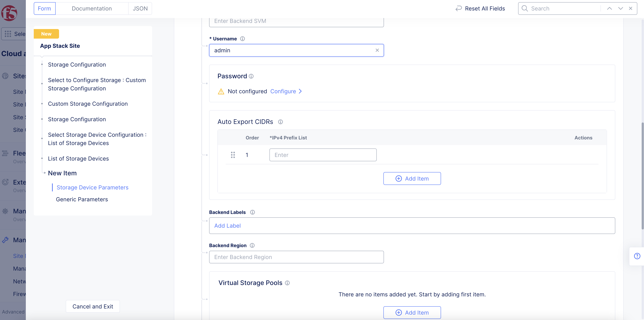The image size is (644, 320).
Task: Switch to the JSON tab
Action: coord(140,8)
